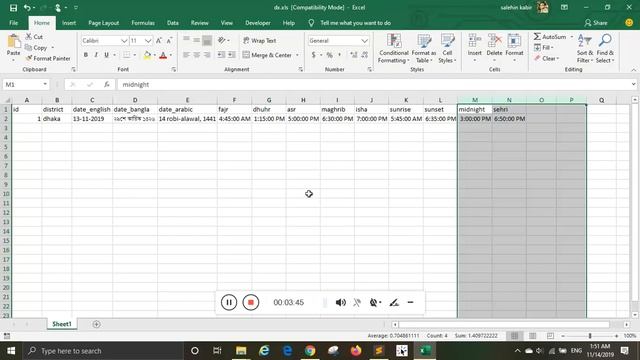This screenshot has width=640, height=360.
Task: Pause the screen recording
Action: click(229, 302)
